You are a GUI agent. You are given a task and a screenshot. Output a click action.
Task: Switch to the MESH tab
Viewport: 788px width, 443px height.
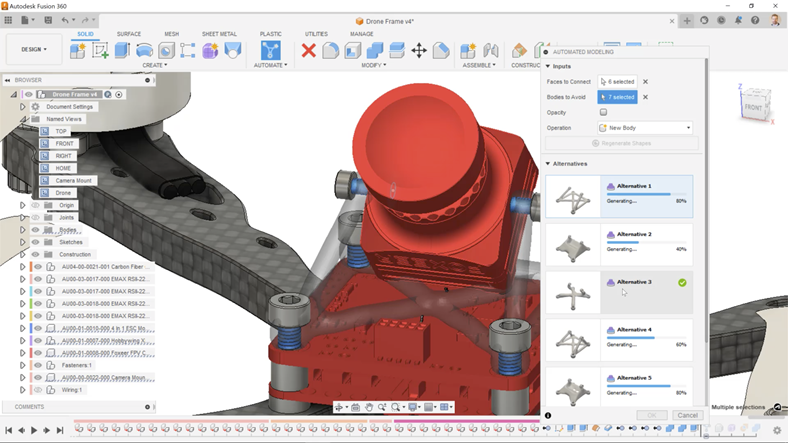[x=171, y=34]
